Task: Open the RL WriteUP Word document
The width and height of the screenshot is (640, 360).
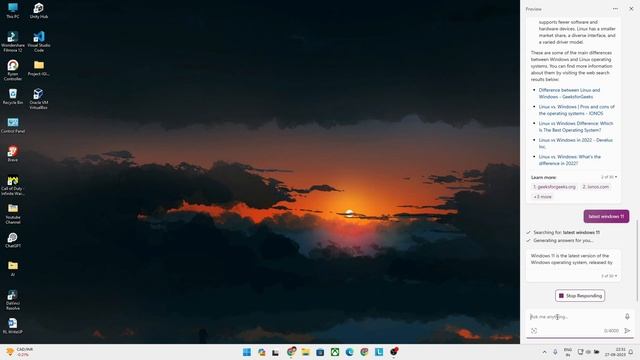Action: [13, 326]
